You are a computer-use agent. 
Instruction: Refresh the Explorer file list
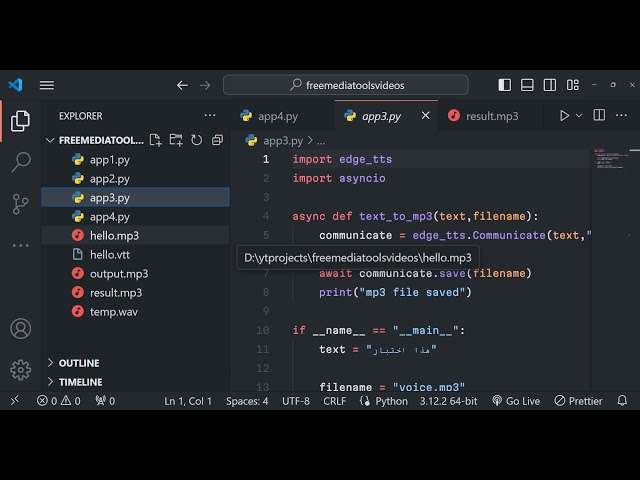(x=196, y=140)
